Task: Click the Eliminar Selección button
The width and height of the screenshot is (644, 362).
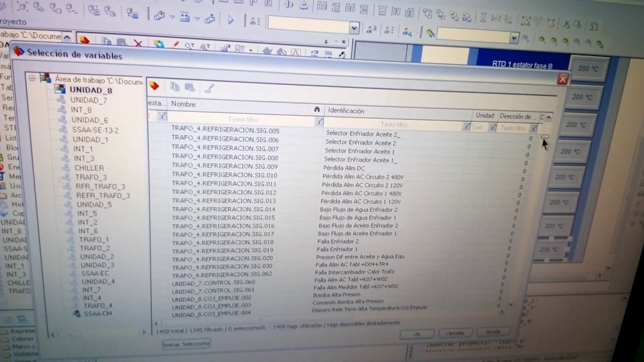Action: 186,344
